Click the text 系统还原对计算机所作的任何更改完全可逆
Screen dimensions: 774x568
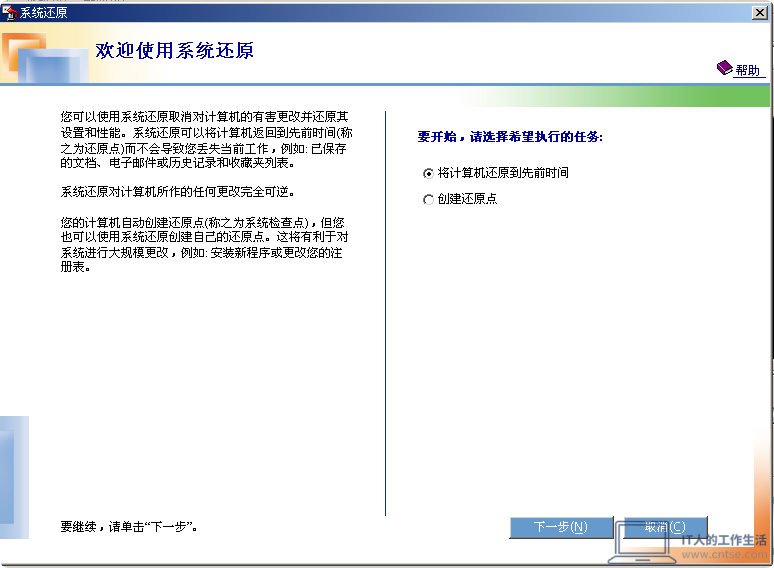(x=178, y=192)
